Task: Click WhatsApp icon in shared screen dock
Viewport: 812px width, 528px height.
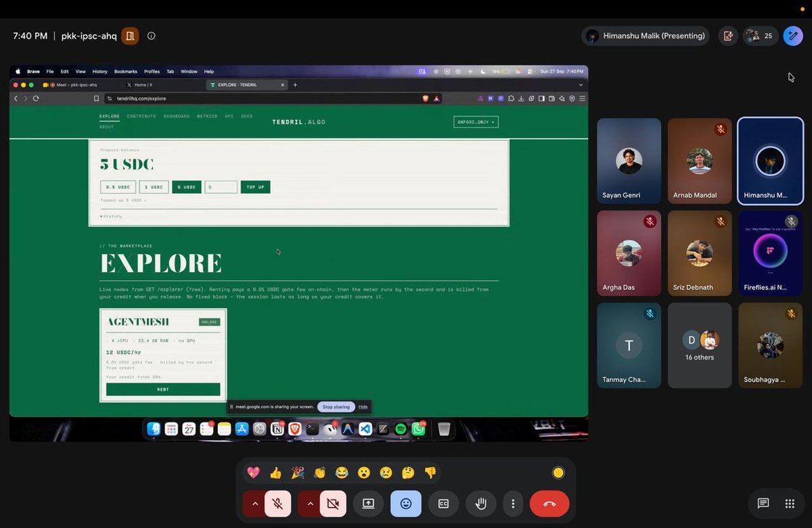Action: tap(418, 428)
